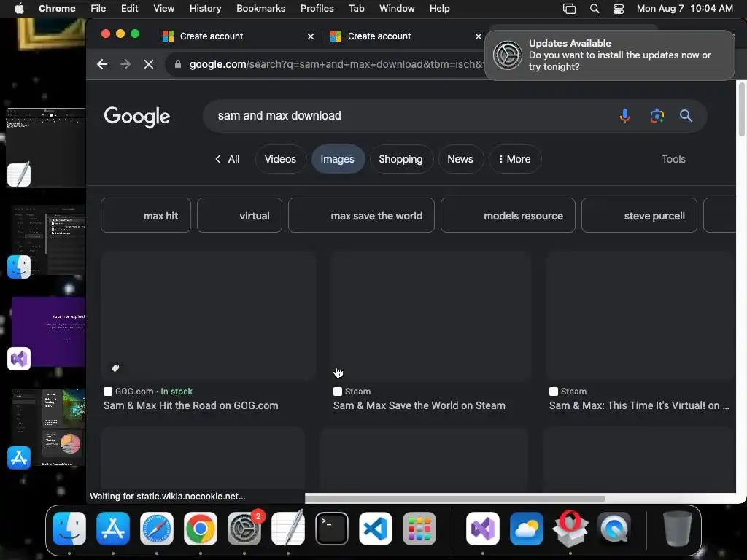Viewport: 747px width, 560px height.
Task: Open System Settings with badge in Dock
Action: pyautogui.click(x=244, y=529)
